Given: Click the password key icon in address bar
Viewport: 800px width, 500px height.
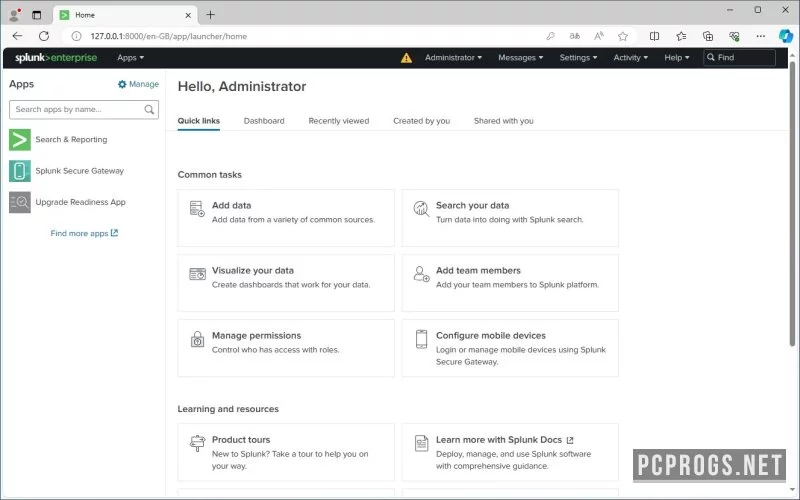Looking at the screenshot, I should 551,36.
